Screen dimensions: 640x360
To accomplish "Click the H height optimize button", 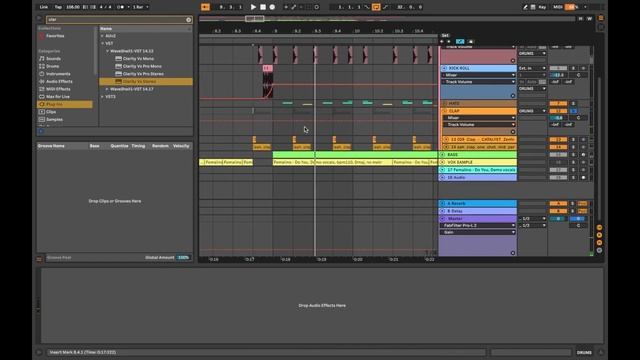I will click(x=580, y=18).
